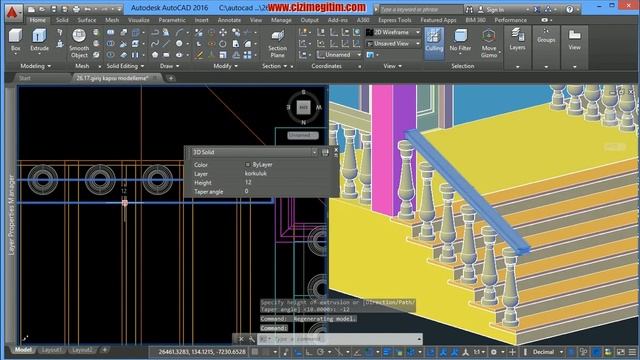640x360 pixels.
Task: Open the Annotate ribbon tab
Action: coord(229,20)
